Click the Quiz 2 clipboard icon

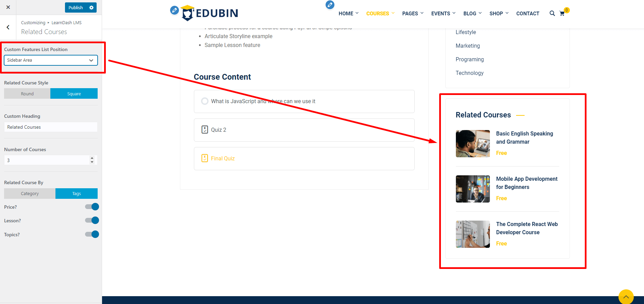pos(204,130)
